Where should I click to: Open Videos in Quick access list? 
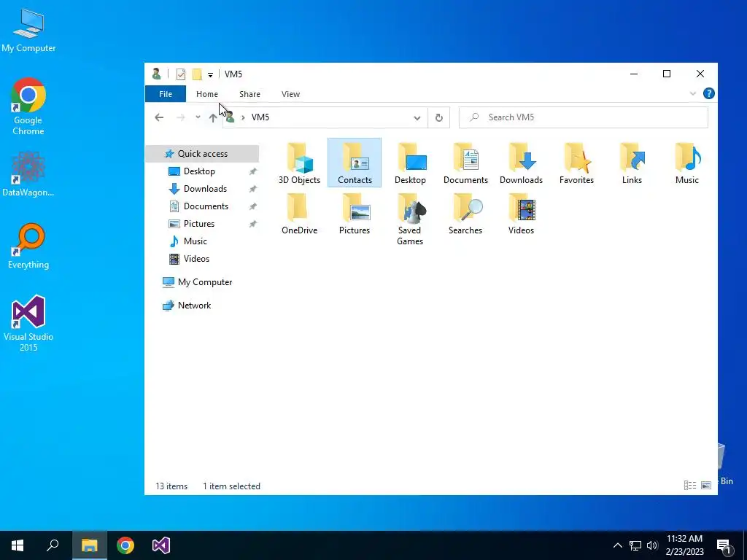196,259
